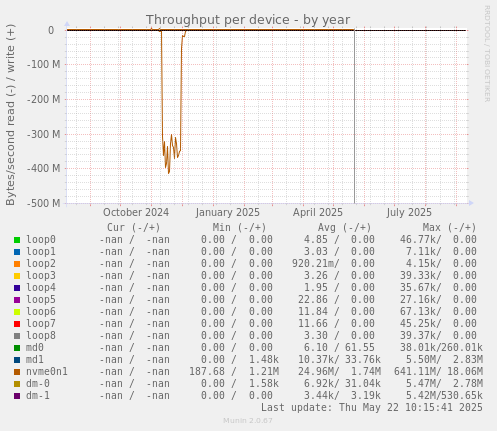497x431 pixels.
Task: Click the loop2 orange color swatch
Action: coord(17,264)
